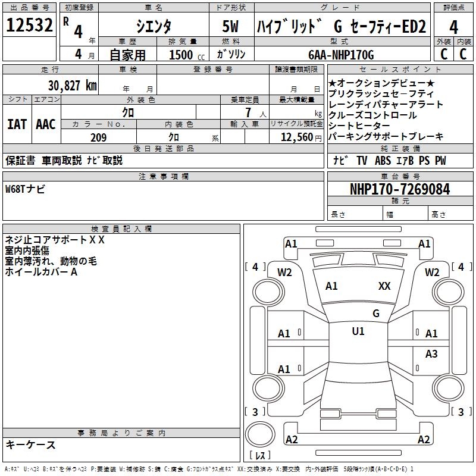The image size is (476, 476).
Task: Click the キーケース office notice
Action: point(30,444)
